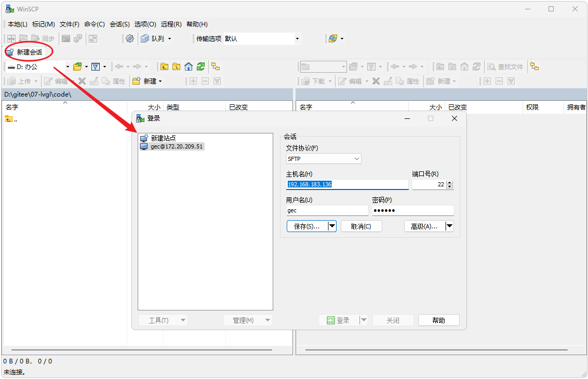Click the local open-folder icon beside the drive selector

pyautogui.click(x=77, y=66)
